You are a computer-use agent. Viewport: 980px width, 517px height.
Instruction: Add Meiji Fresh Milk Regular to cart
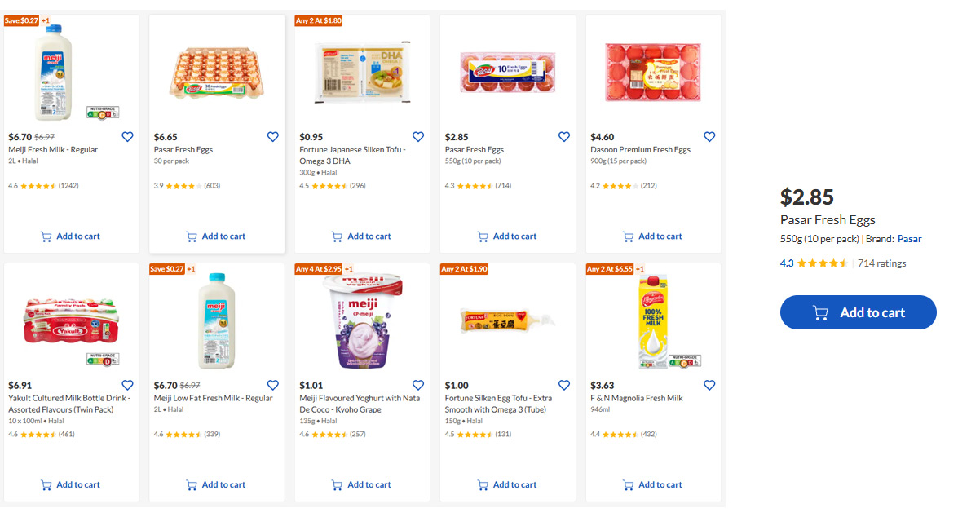point(71,236)
